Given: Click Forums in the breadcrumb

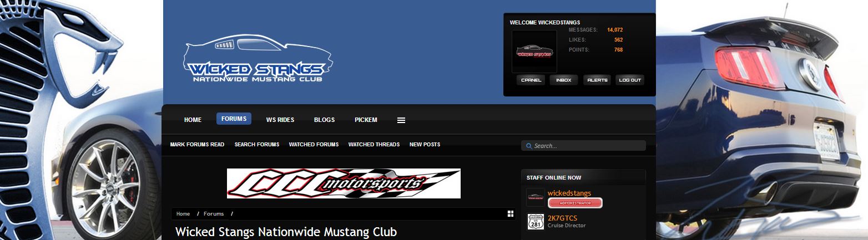Looking at the screenshot, I should (214, 214).
